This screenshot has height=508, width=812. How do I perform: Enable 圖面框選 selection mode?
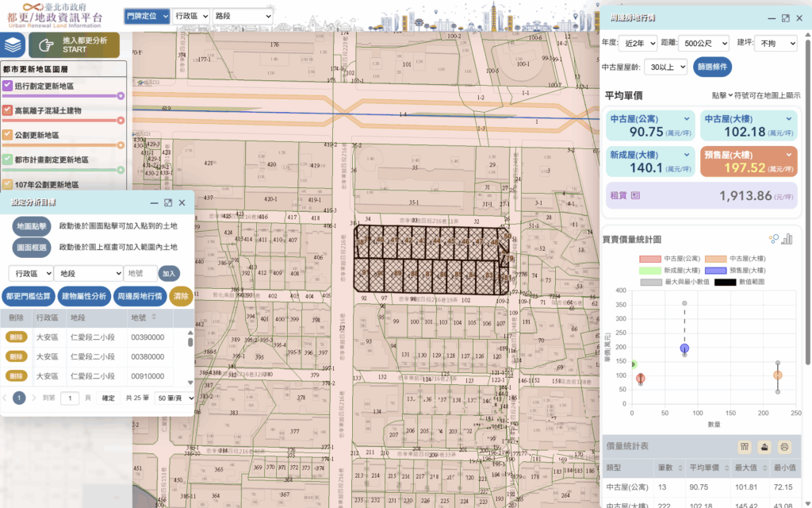point(32,248)
